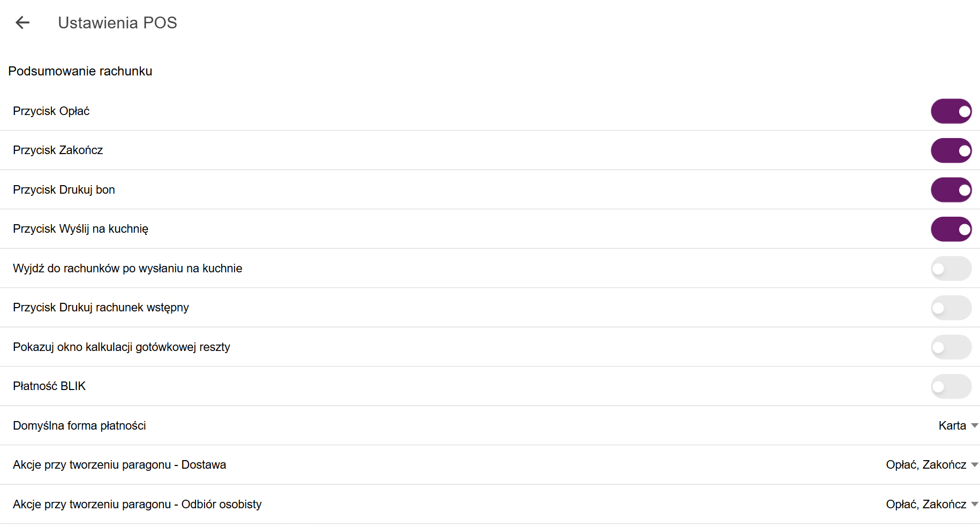Screen dimensions: 980x527
Task: Expand Odbiór osobisty actions dropdown
Action: coord(932,504)
